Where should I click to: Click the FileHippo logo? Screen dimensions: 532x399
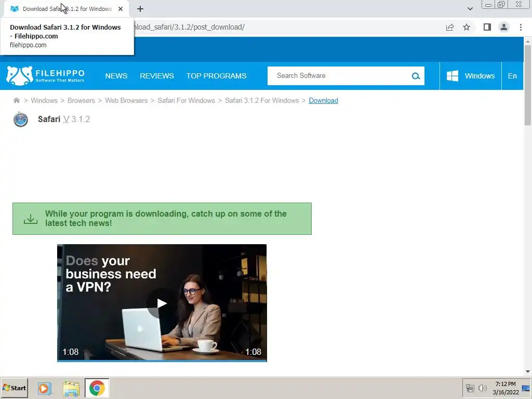pos(46,76)
